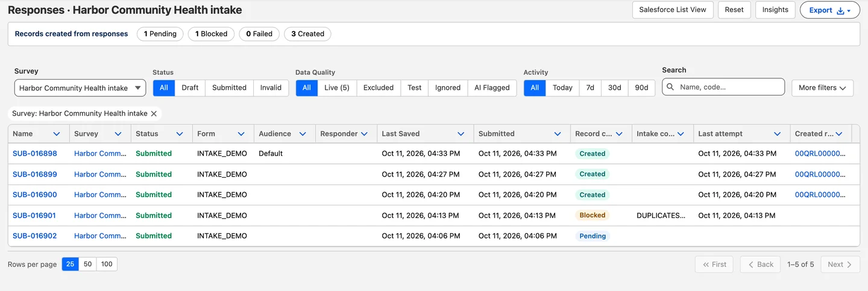Screen dimensions: 868x291
Task: Select the 30d activity filter
Action: pyautogui.click(x=614, y=87)
